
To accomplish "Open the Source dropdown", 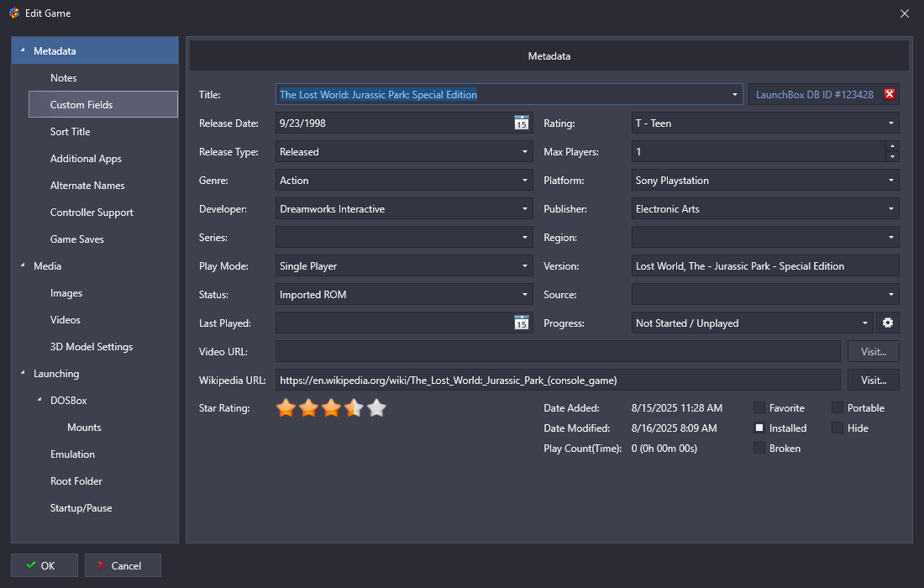I will (x=765, y=295).
